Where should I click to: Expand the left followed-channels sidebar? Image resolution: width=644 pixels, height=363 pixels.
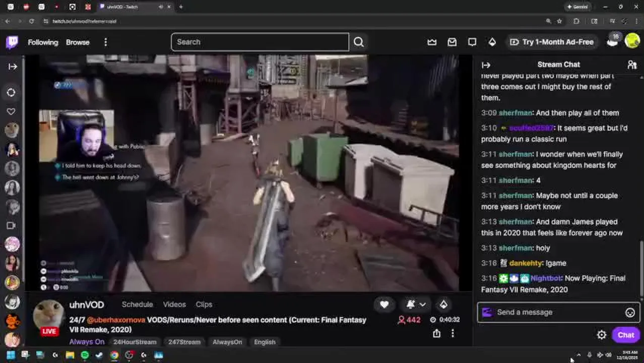coord(13,66)
